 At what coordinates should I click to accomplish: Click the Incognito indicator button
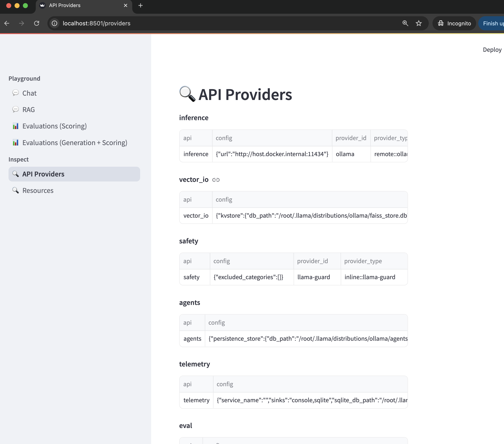[454, 23]
